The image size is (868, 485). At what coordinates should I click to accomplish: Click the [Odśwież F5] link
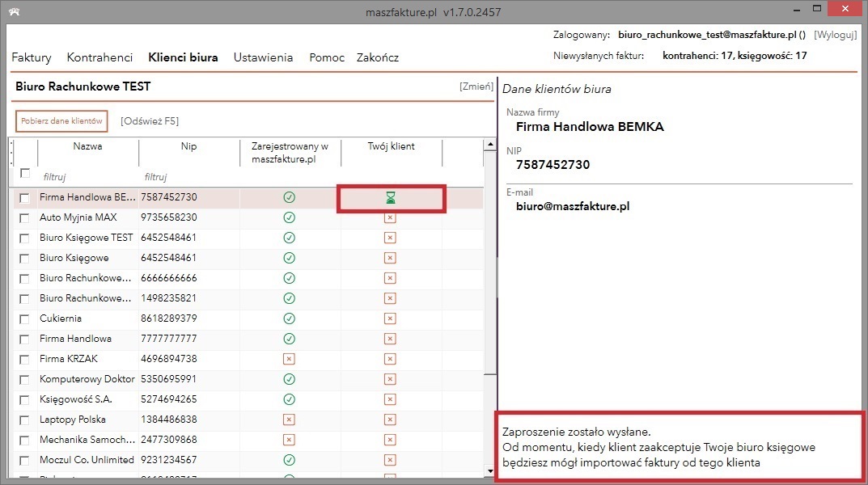(x=150, y=121)
